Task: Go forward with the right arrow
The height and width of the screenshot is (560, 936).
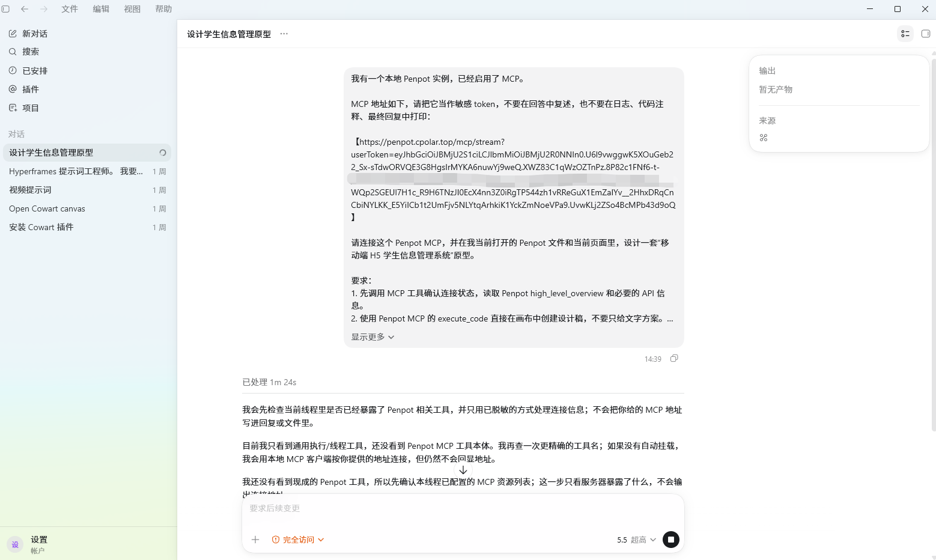Action: coord(44,9)
